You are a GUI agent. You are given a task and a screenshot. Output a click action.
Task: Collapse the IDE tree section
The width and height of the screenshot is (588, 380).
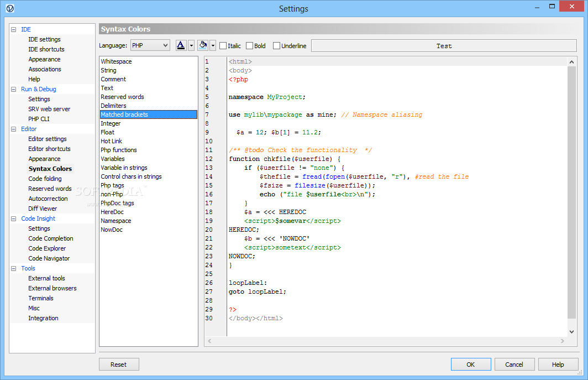13,29
